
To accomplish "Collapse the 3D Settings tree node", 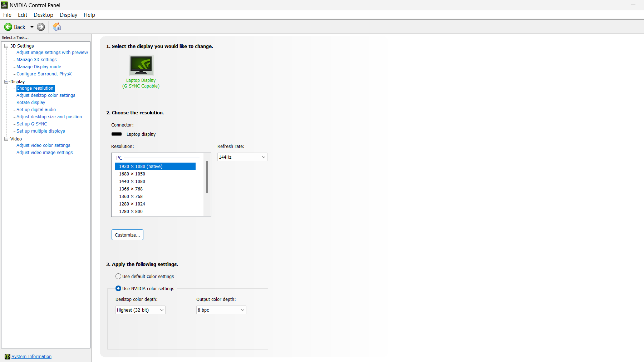I will (x=6, y=46).
